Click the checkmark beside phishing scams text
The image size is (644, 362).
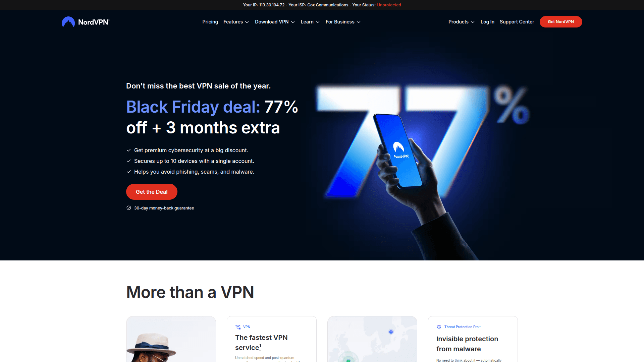(129, 172)
